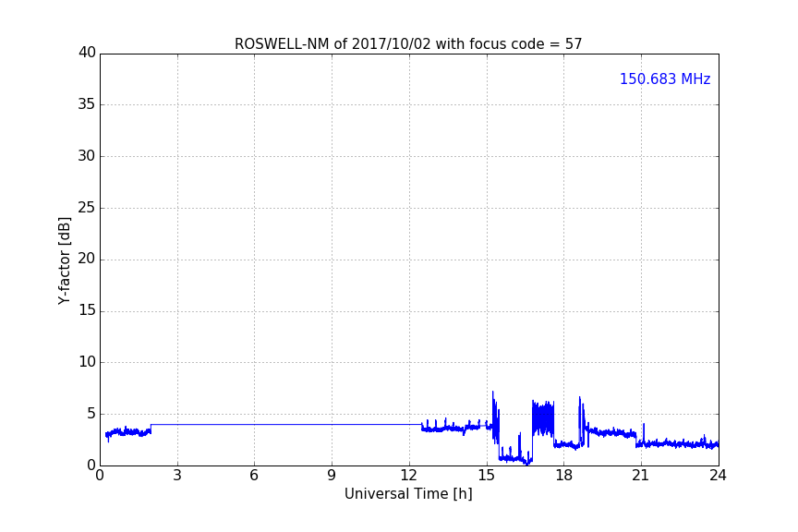This screenshot has height=532, width=798.
Task: Select the y-axis tick label '25'
Action: 87,207
